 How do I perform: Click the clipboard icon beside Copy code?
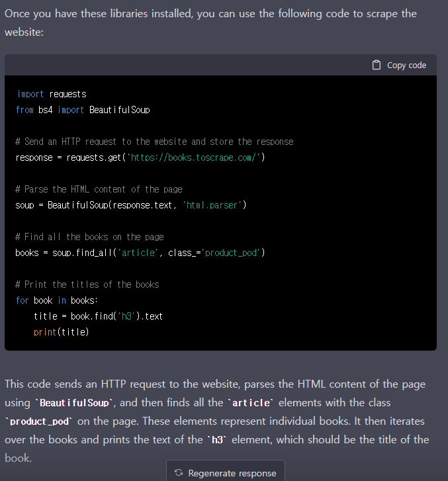[376, 65]
